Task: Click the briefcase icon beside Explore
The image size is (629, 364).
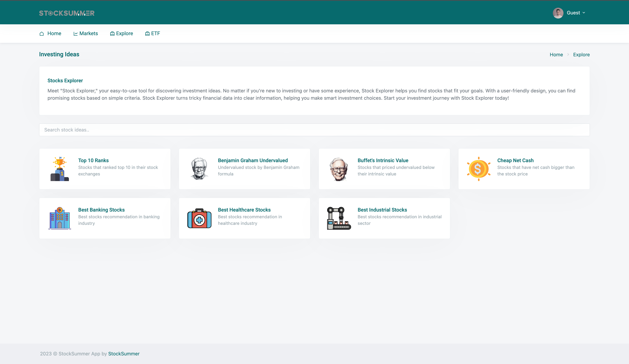Action: coord(112,33)
